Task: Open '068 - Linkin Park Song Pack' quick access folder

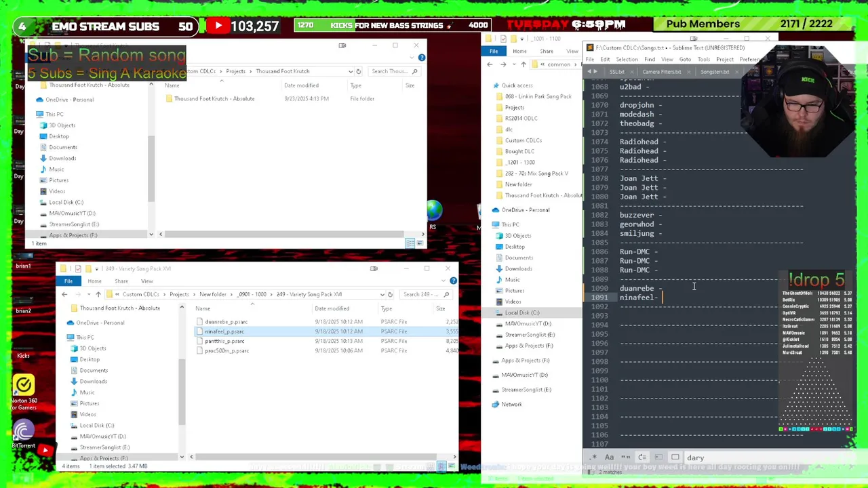Action: click(538, 96)
